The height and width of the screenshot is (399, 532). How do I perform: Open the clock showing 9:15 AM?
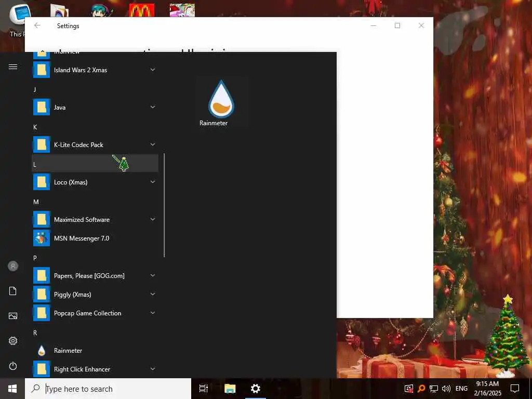coord(487,389)
